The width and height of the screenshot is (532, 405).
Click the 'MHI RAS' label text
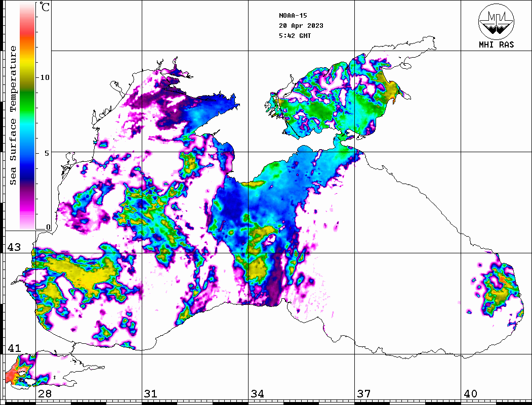coord(497,44)
